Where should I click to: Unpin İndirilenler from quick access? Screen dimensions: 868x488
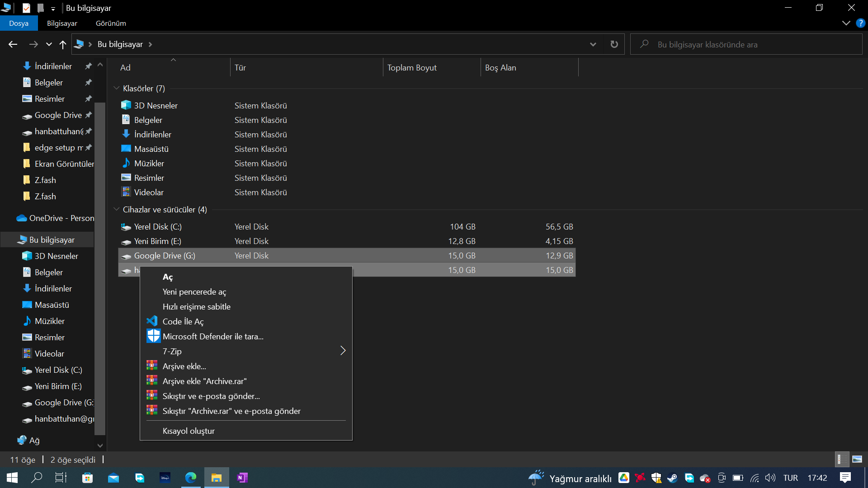(x=89, y=66)
